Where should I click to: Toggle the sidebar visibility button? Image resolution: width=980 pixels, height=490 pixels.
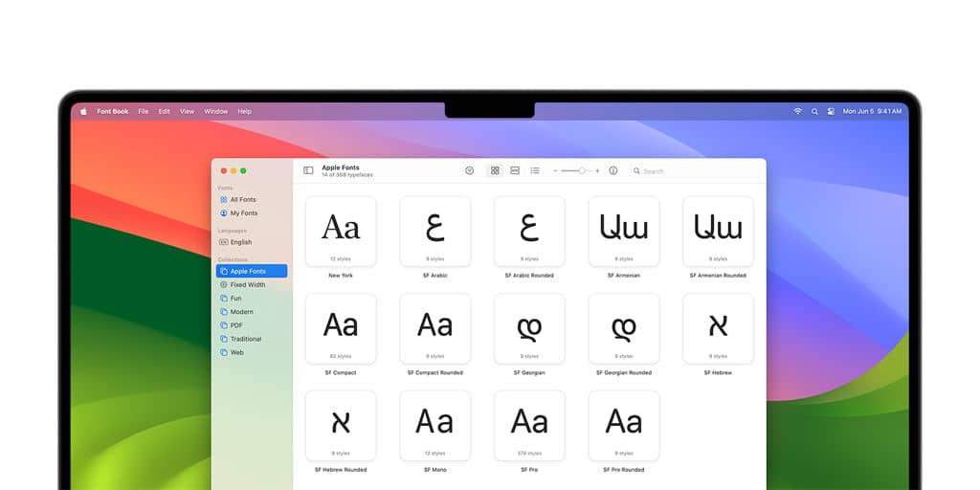pos(308,170)
